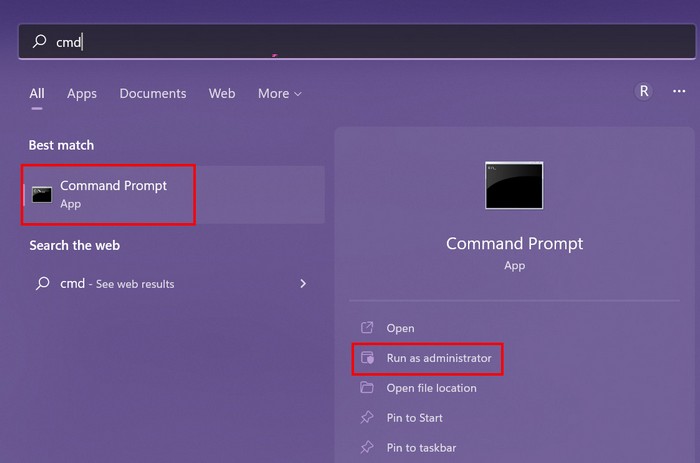
Task: Click magnifier icon beside cmd web result
Action: coord(43,283)
